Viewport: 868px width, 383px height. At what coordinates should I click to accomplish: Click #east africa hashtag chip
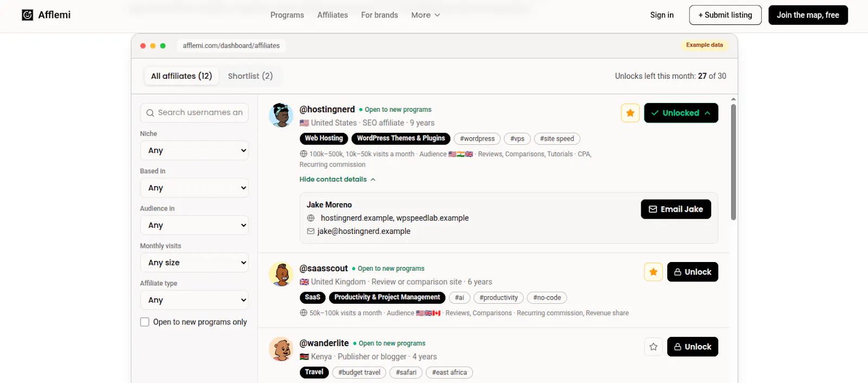(449, 373)
